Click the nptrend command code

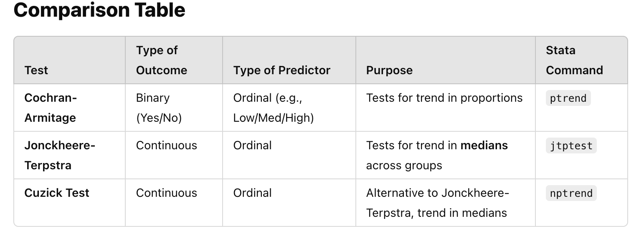coord(571,193)
